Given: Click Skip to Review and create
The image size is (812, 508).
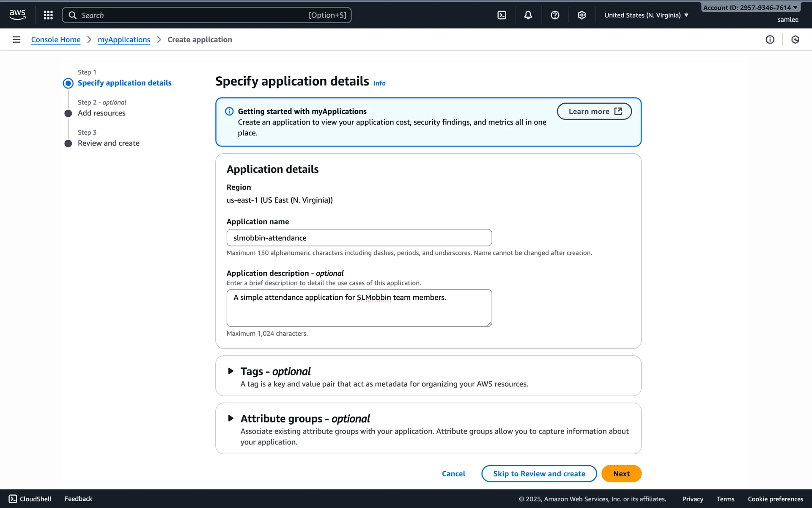Looking at the screenshot, I should [539, 473].
